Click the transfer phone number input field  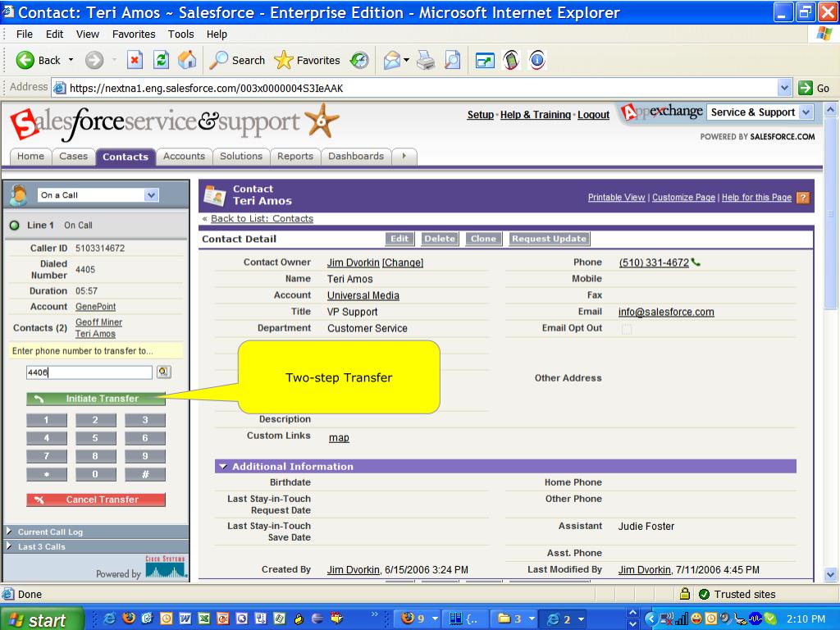89,372
